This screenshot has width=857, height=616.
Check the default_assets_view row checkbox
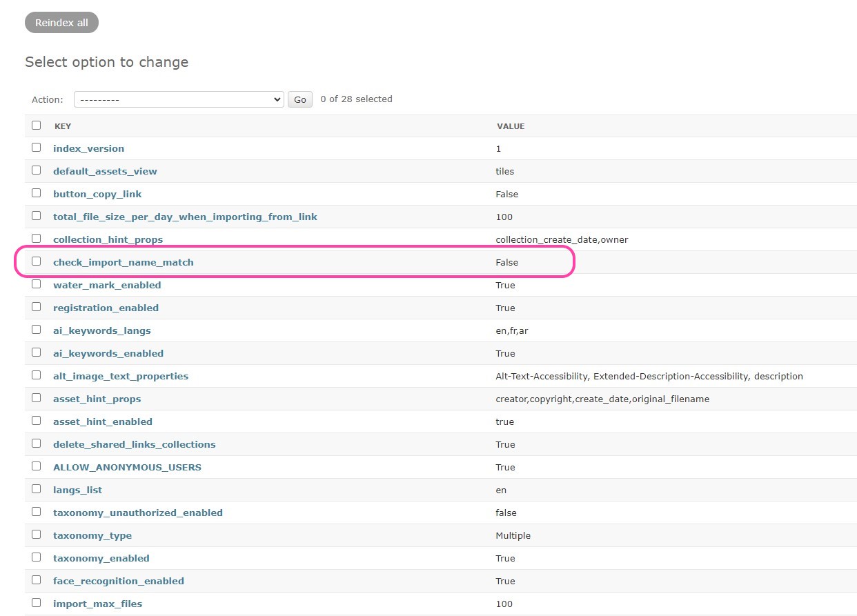pos(36,170)
